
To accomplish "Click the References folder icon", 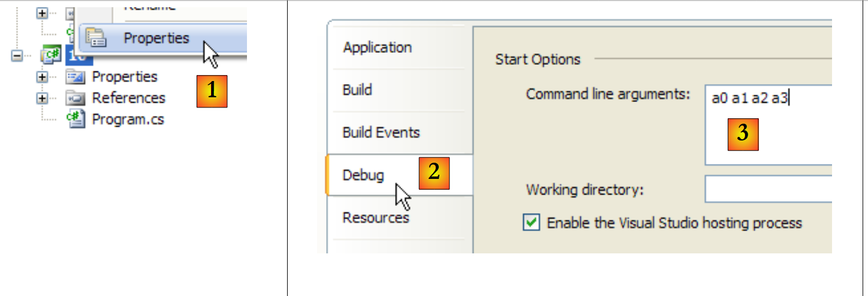I will point(75,98).
